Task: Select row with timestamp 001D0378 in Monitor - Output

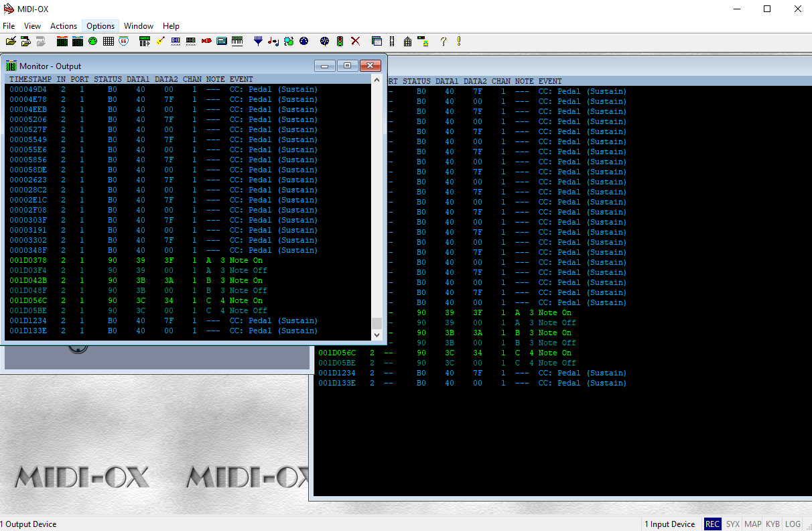Action: (x=188, y=260)
